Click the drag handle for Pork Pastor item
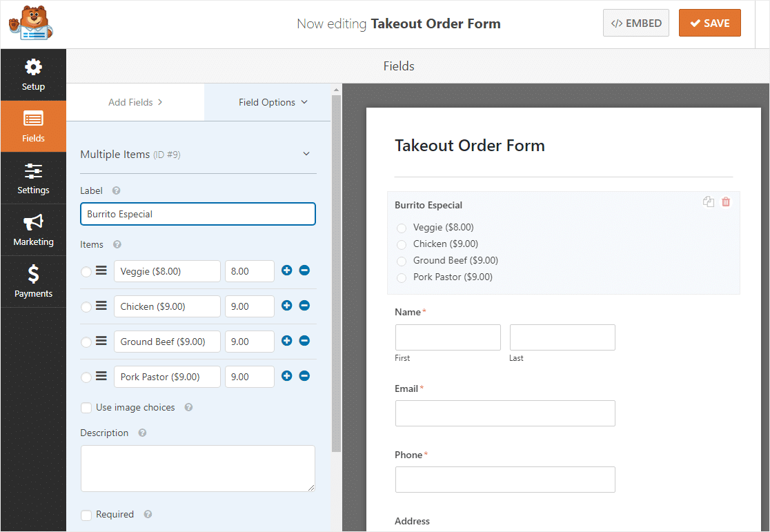 [101, 376]
